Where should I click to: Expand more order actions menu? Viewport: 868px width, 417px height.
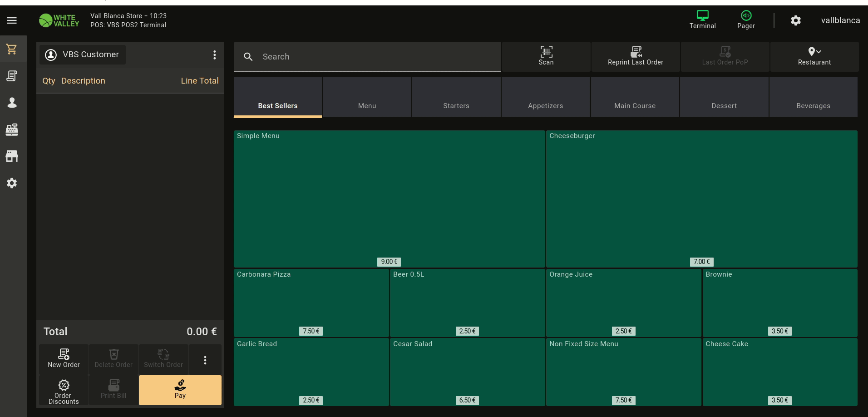click(x=205, y=360)
